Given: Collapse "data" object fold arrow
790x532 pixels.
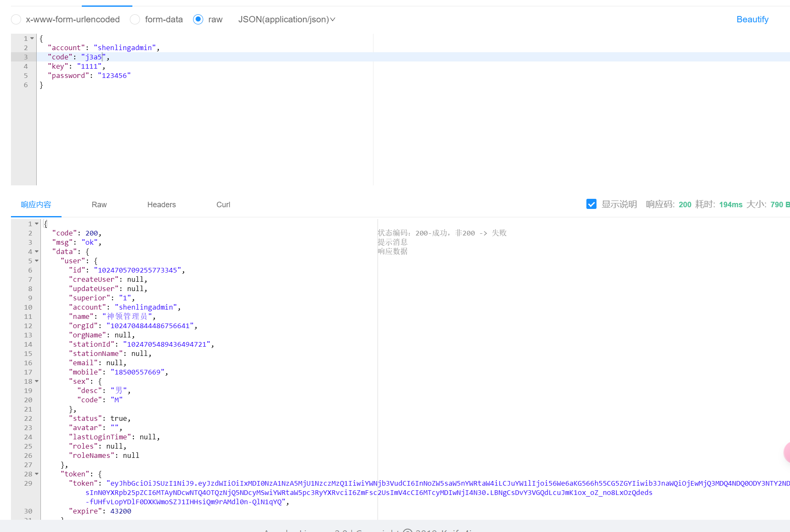Looking at the screenshot, I should (37, 251).
